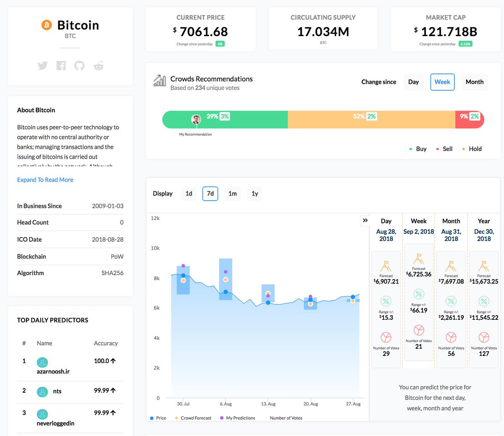The image size is (504, 436).
Task: Display chart for 7d
Action: [210, 193]
